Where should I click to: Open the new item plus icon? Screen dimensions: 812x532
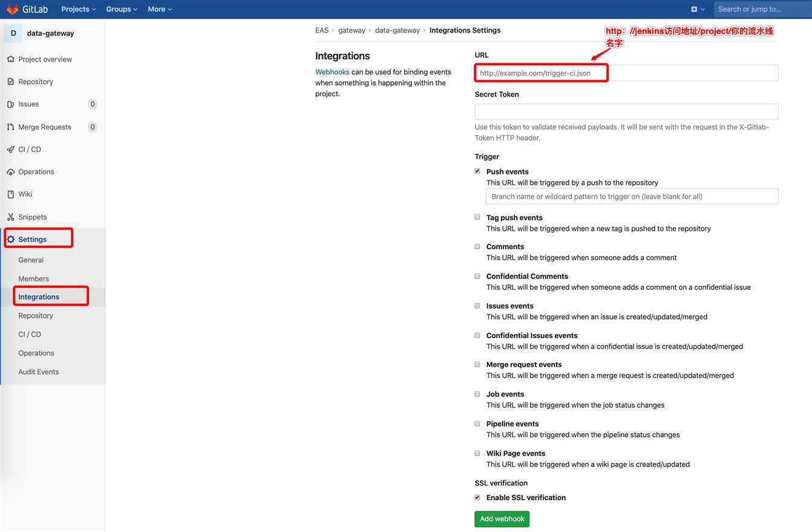coord(694,9)
